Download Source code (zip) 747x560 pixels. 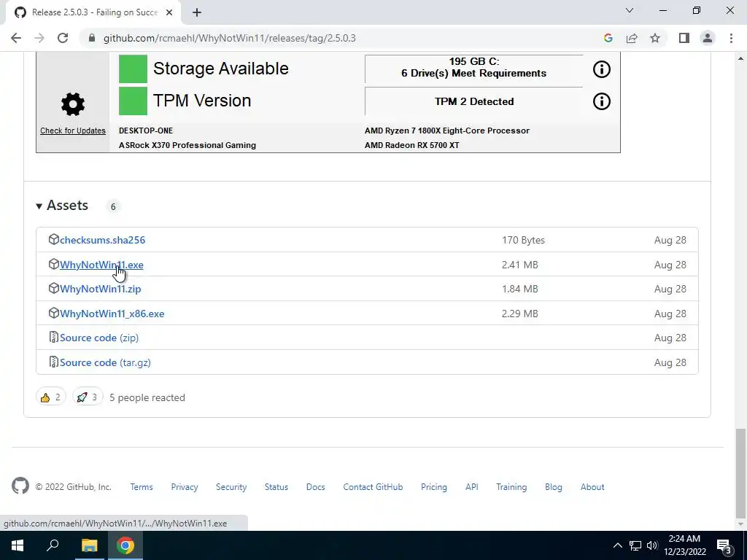pos(99,338)
